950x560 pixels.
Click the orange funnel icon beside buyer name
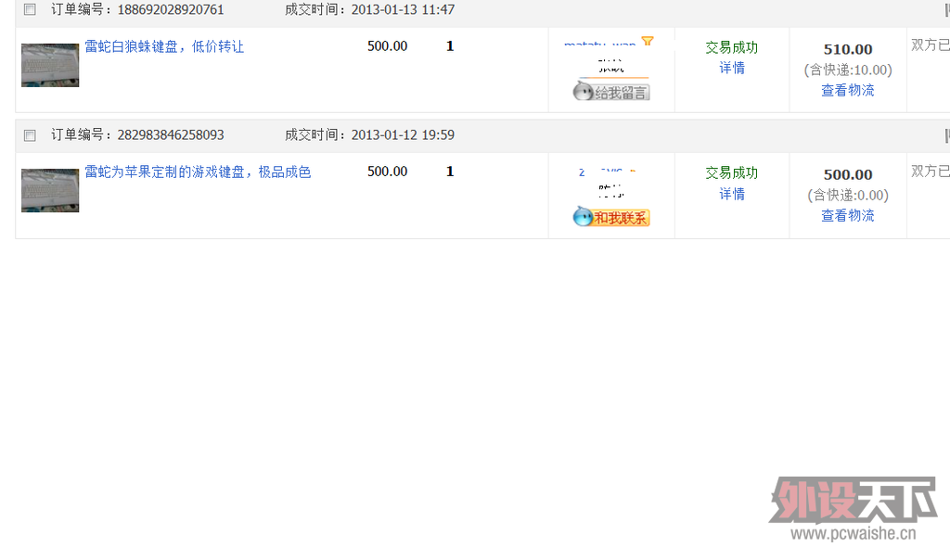[648, 41]
